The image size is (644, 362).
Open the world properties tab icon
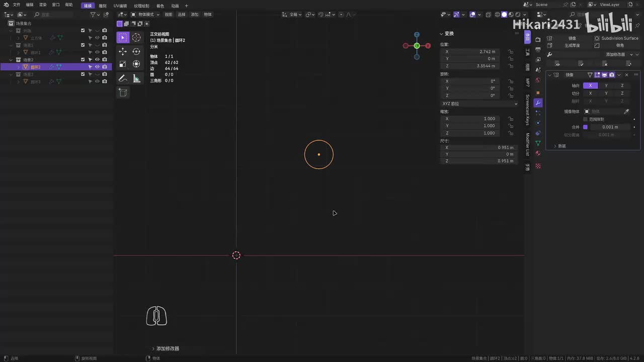tap(538, 80)
